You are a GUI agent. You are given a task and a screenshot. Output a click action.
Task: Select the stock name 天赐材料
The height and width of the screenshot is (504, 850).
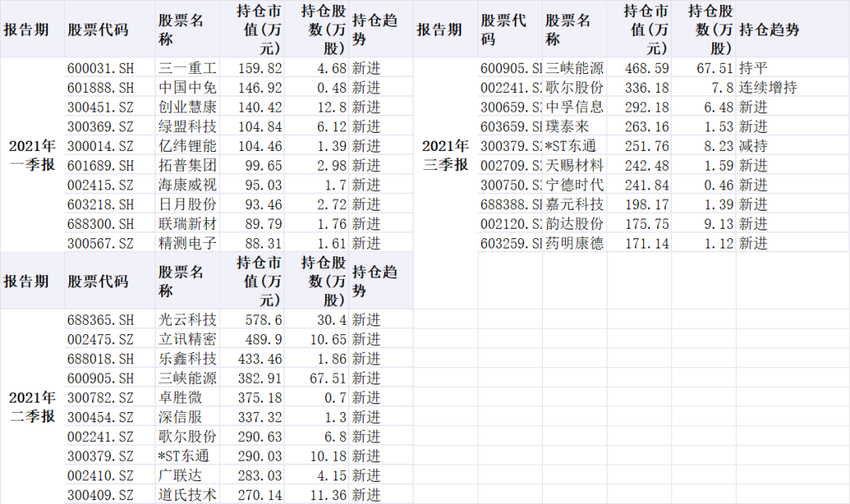click(x=575, y=166)
